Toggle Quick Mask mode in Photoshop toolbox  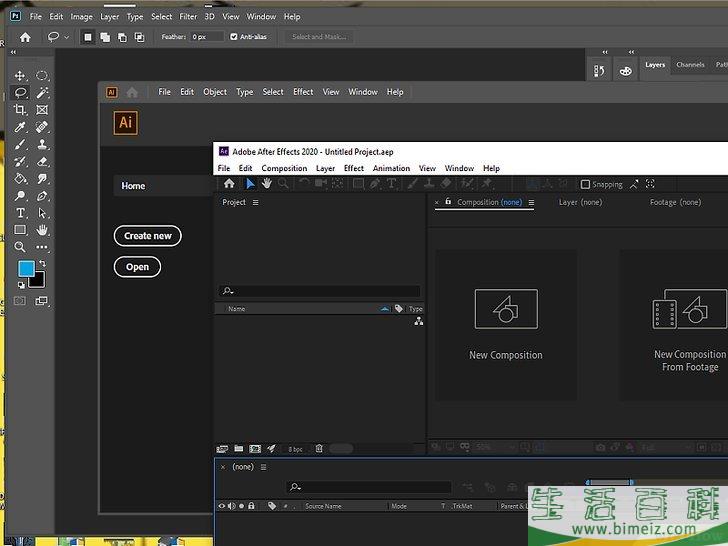tap(20, 301)
